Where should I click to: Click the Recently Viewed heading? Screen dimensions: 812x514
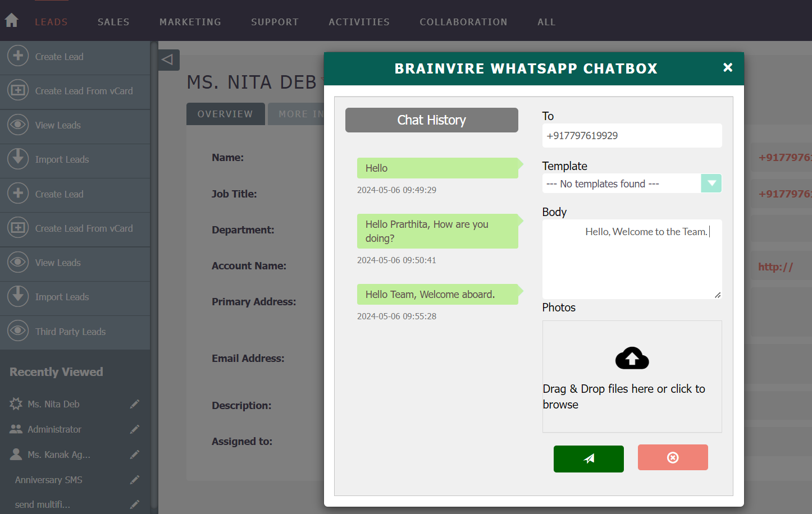56,372
